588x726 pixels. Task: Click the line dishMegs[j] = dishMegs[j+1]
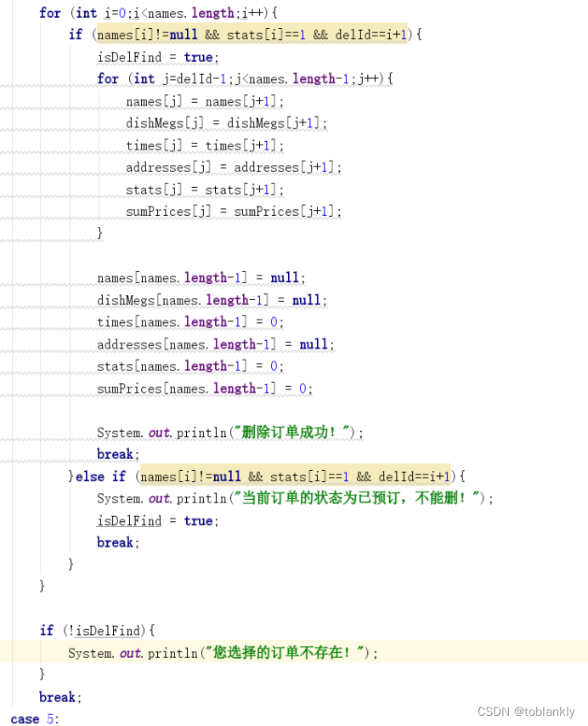click(x=227, y=123)
